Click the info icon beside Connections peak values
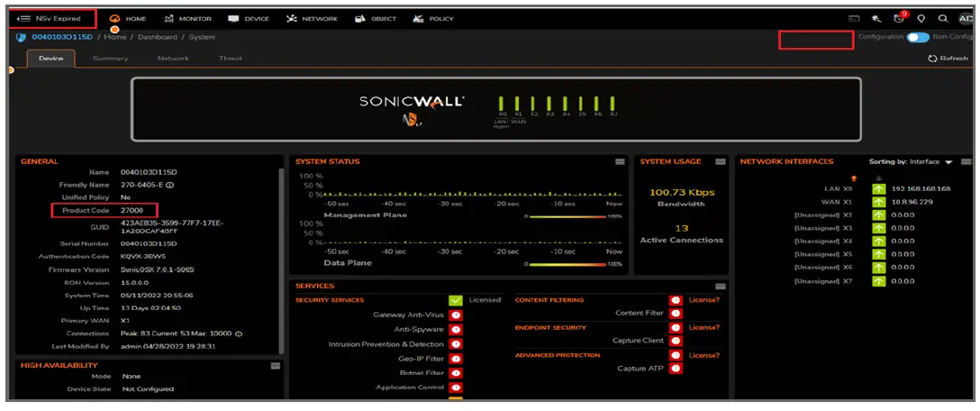This screenshot has height=411, width=980. coord(238,333)
